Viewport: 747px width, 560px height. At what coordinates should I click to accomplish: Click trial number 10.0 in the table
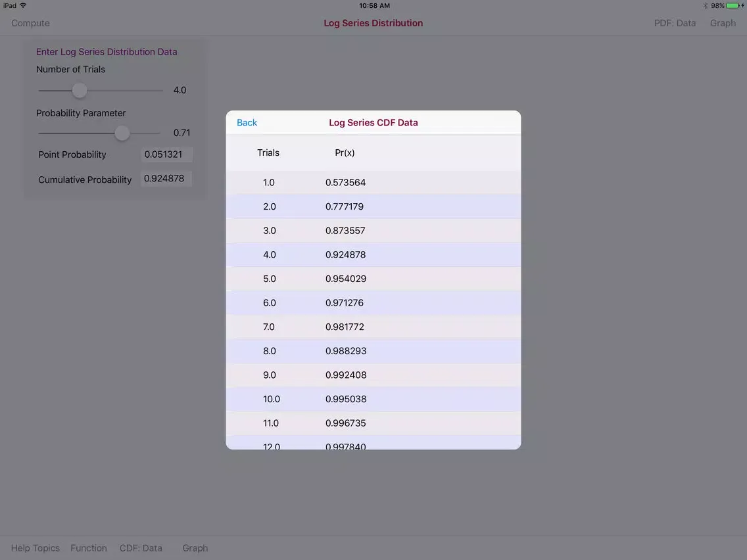pyautogui.click(x=272, y=399)
